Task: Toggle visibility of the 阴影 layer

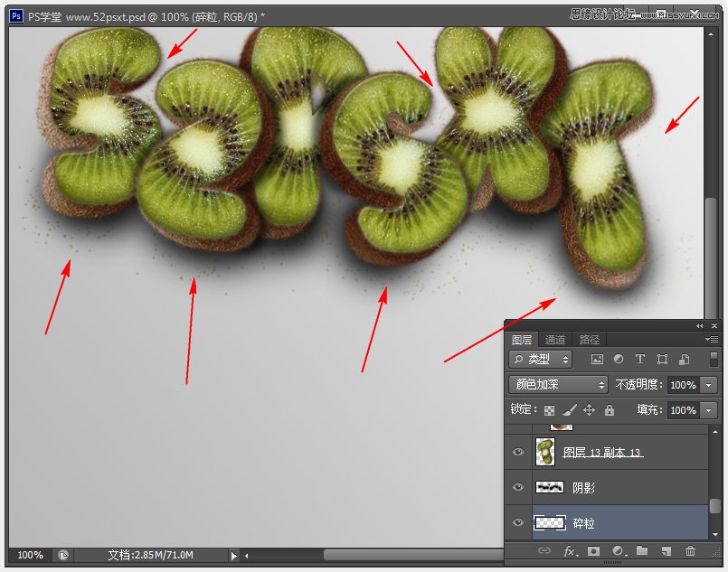Action: [x=518, y=487]
